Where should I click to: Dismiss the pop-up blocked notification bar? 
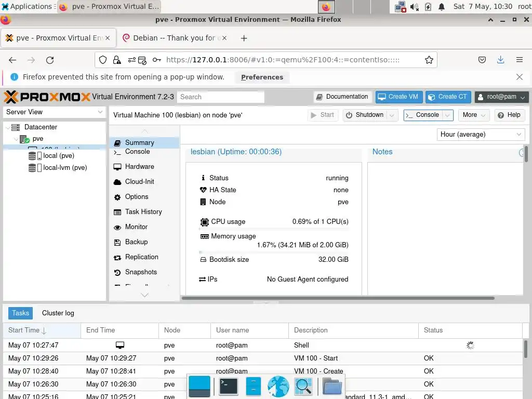pos(520,77)
